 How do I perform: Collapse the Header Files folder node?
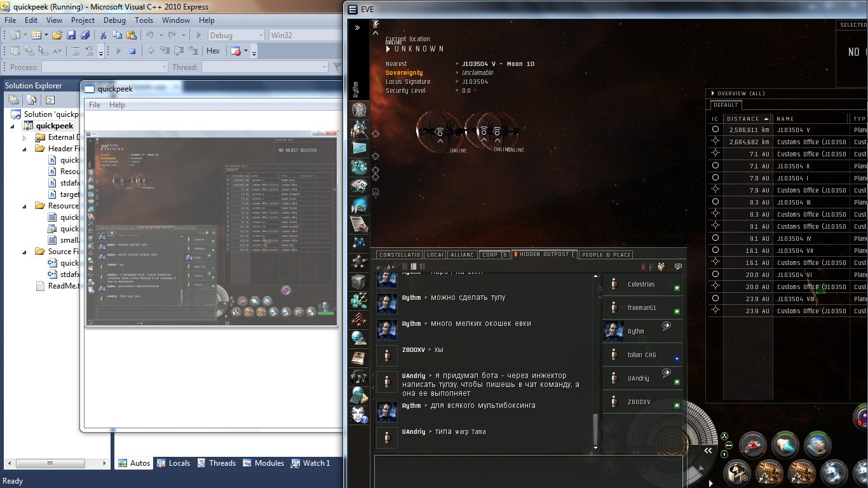[25, 149]
